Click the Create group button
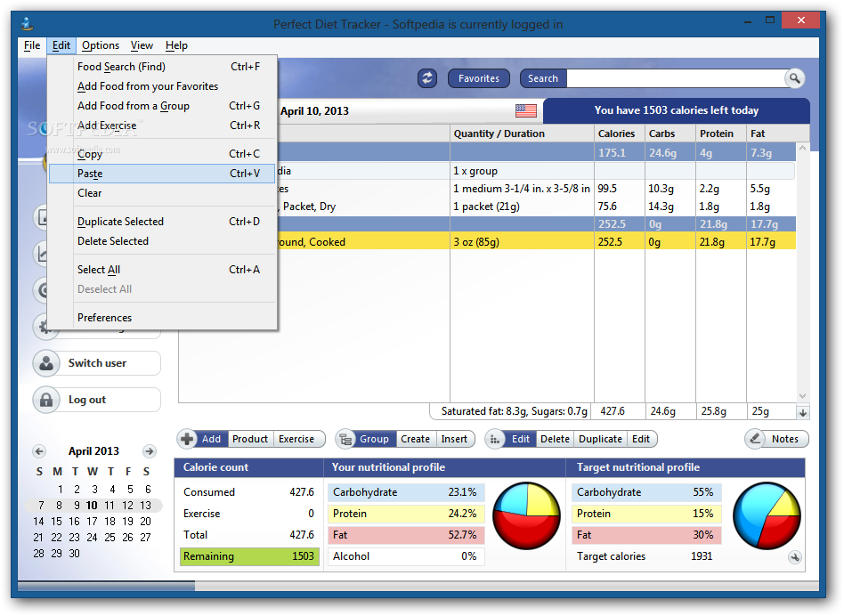 (x=415, y=439)
